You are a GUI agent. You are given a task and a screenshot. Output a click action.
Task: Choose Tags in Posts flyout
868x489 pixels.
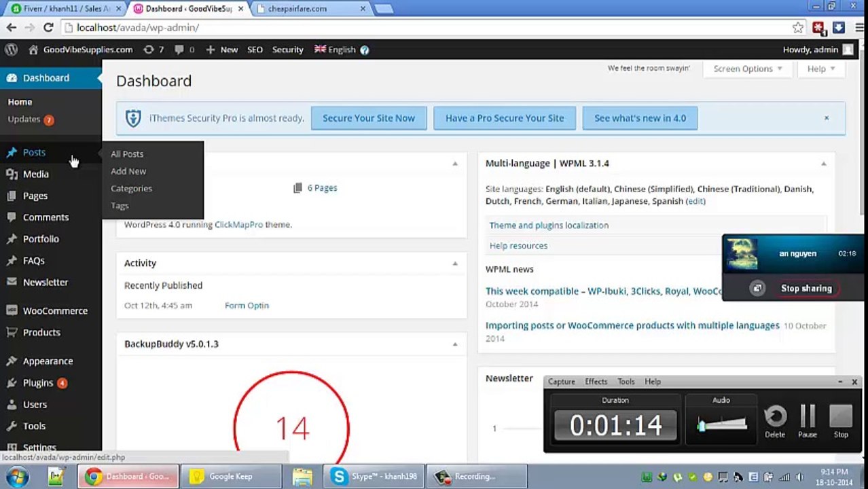[120, 206]
